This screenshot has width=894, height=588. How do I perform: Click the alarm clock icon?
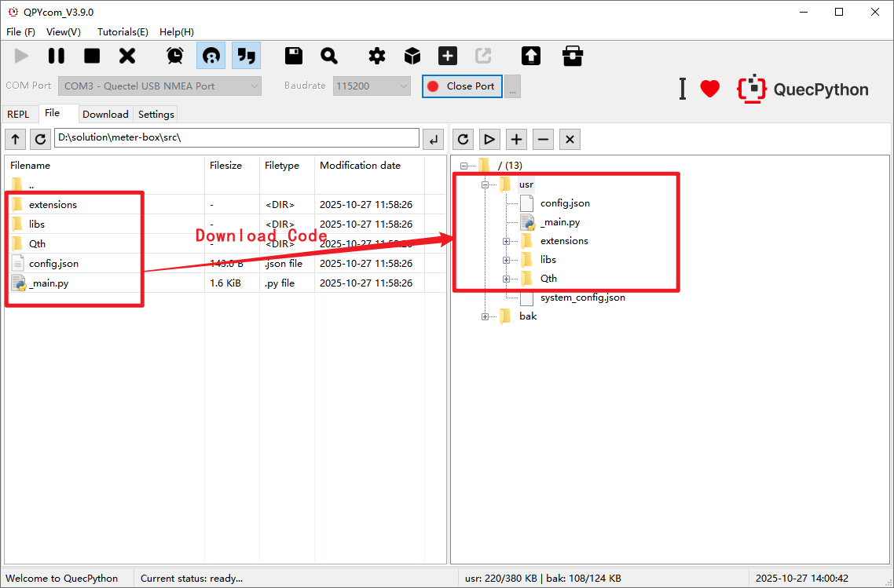pos(175,56)
